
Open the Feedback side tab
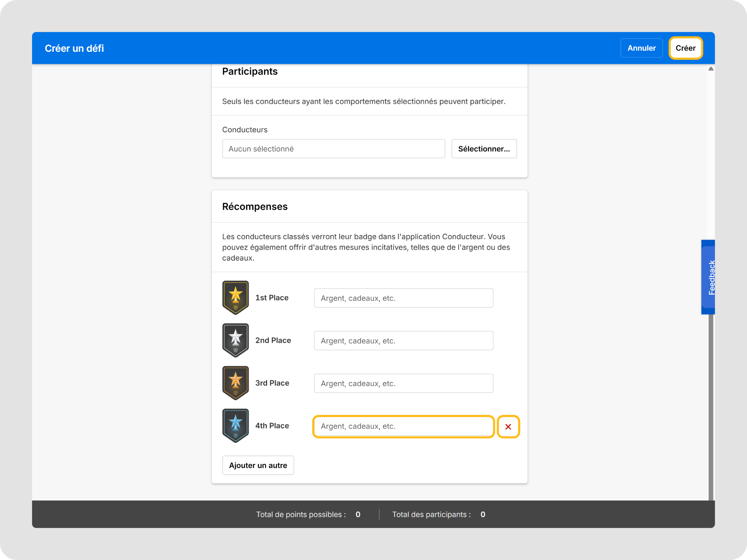click(708, 277)
